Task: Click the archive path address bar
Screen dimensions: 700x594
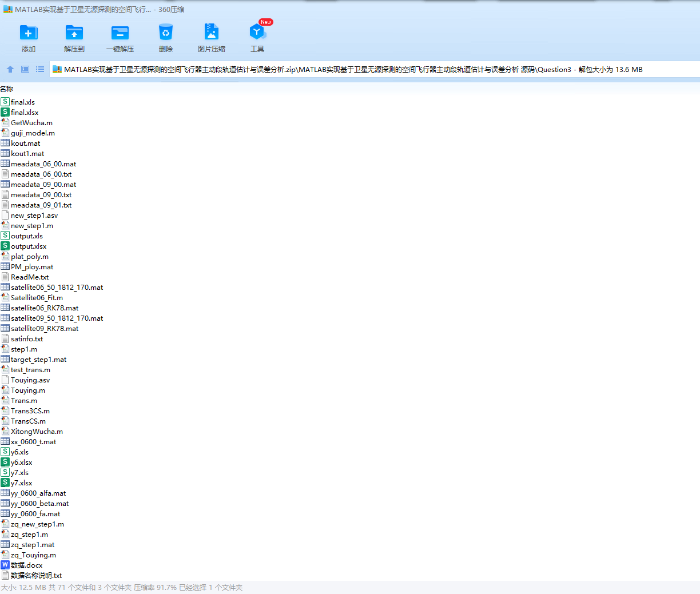Action: pyautogui.click(x=375, y=69)
